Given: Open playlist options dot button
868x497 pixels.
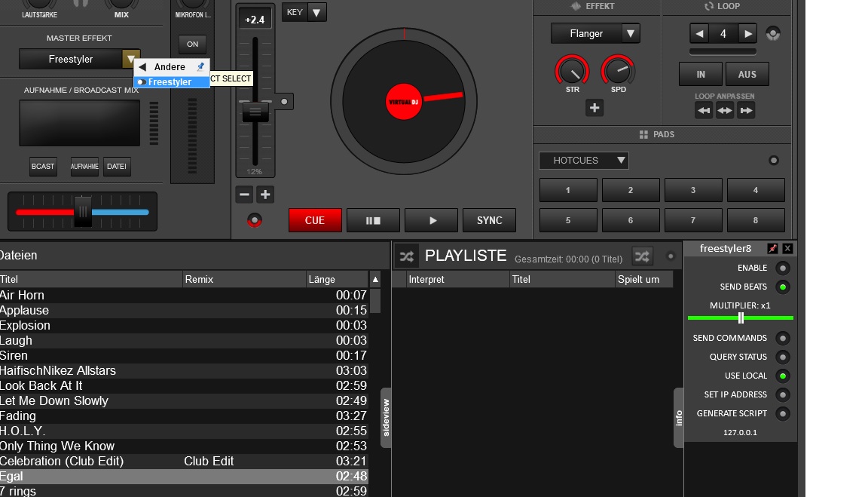Looking at the screenshot, I should [671, 256].
